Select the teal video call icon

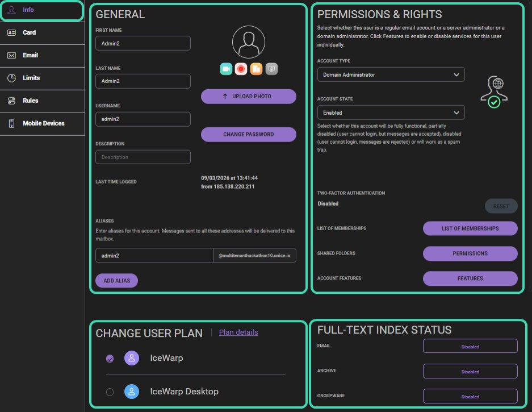[226, 68]
